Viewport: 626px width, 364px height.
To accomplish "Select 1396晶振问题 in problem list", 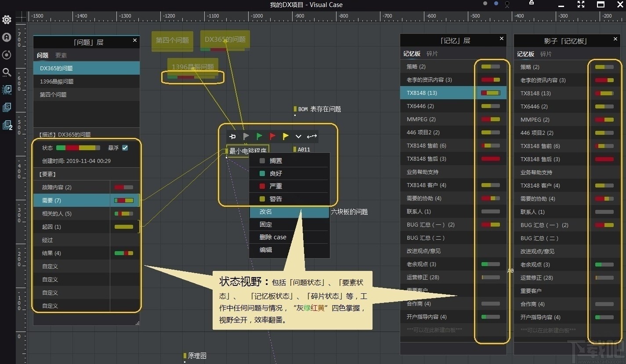I will point(87,82).
